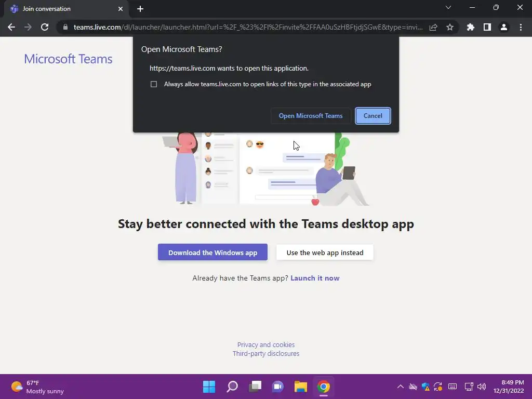Minimize the Chrome window
The height and width of the screenshot is (399, 532).
tap(472, 7)
